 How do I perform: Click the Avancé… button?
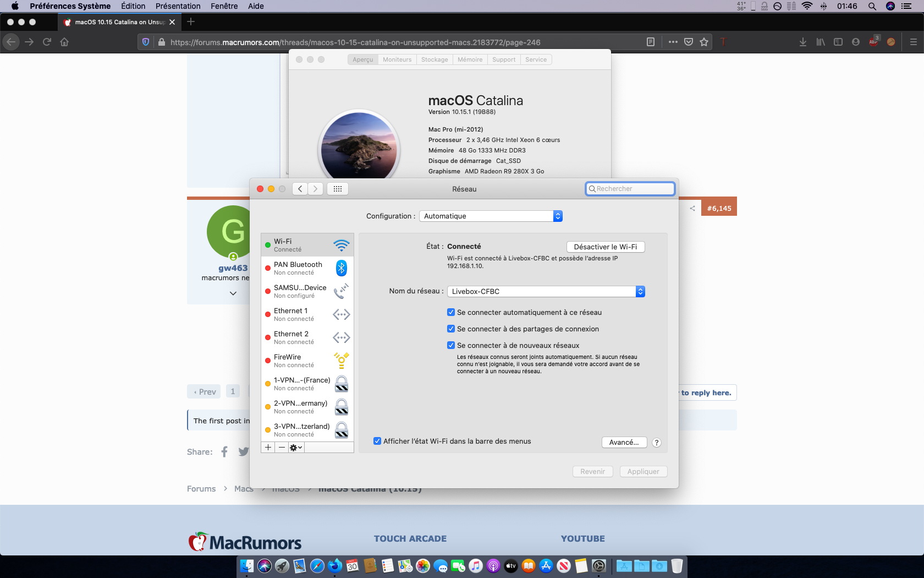(624, 443)
